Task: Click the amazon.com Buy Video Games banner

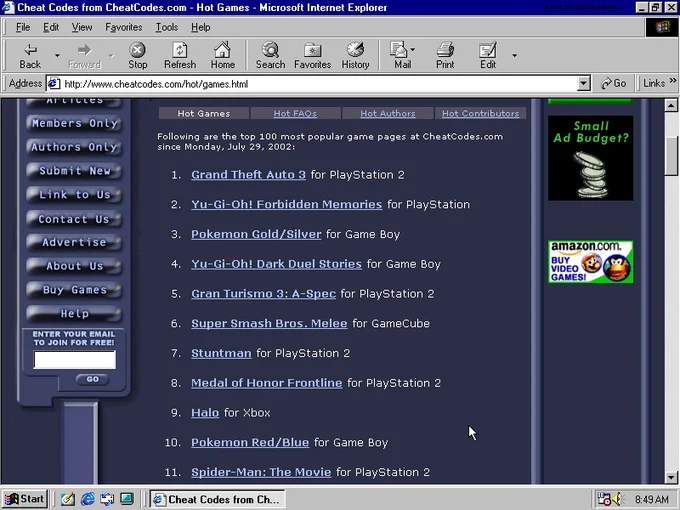Action: click(x=590, y=262)
